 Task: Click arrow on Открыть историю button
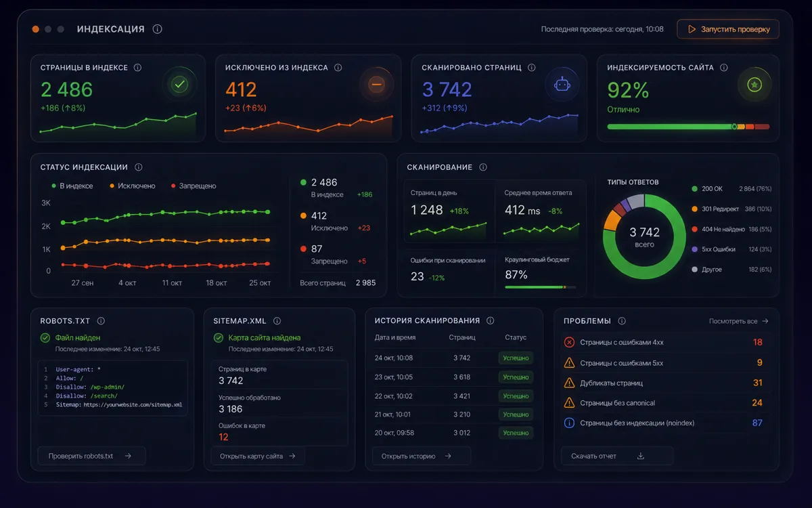(448, 456)
